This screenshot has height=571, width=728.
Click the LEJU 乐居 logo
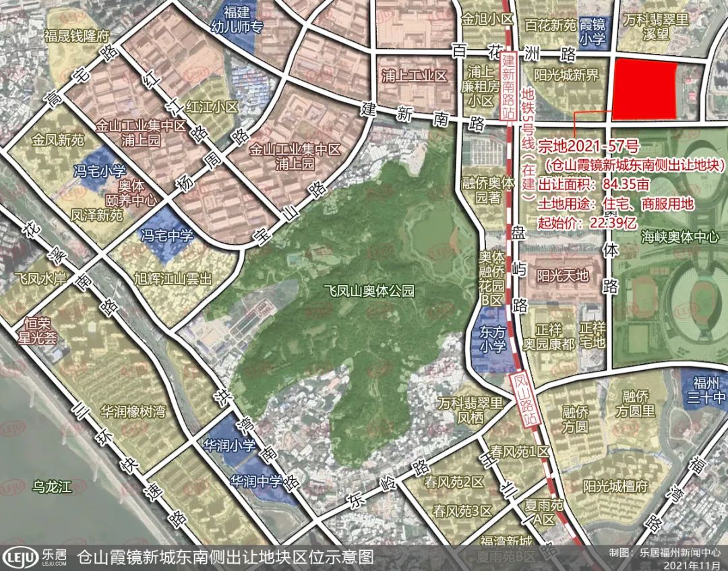[34, 558]
